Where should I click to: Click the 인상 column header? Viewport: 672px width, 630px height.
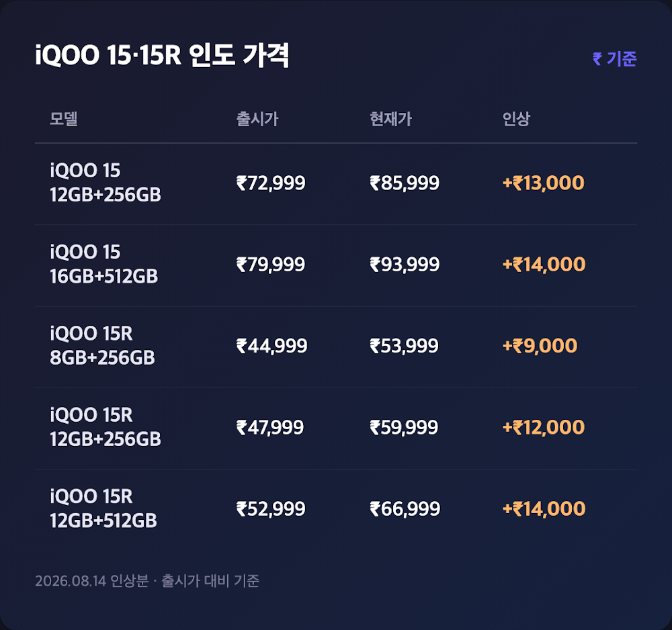[516, 119]
